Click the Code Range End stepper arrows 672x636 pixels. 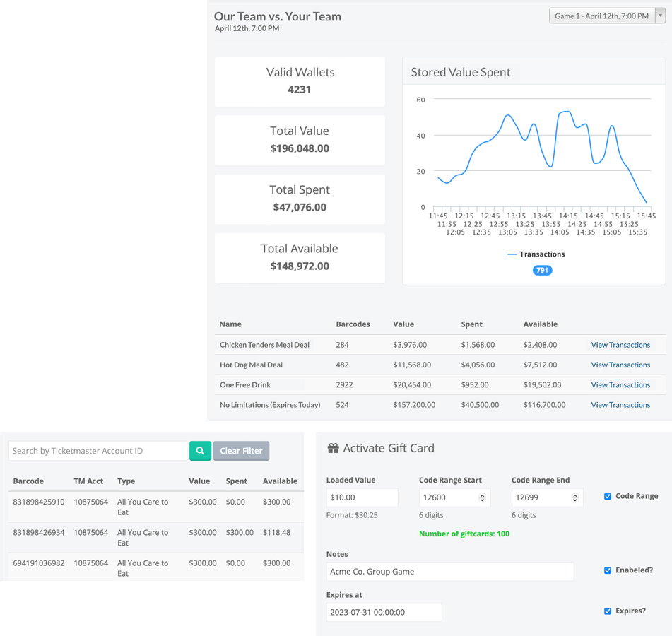click(574, 497)
